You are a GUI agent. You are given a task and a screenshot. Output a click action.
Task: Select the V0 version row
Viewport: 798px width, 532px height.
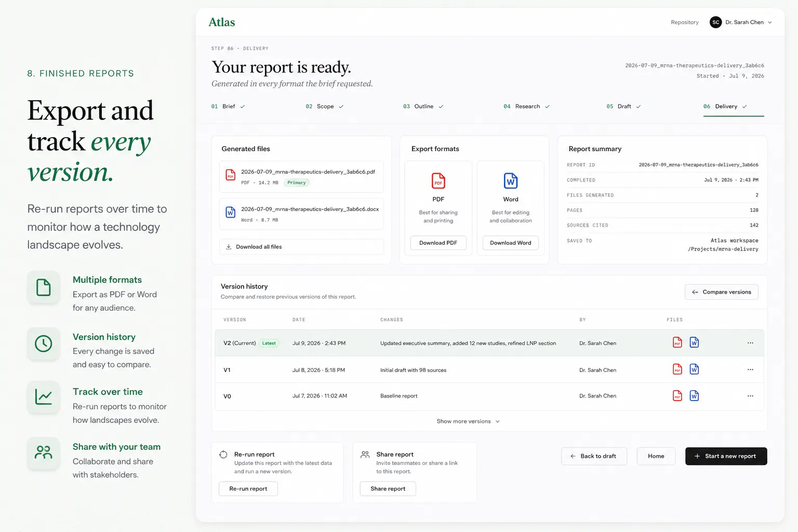pyautogui.click(x=489, y=396)
